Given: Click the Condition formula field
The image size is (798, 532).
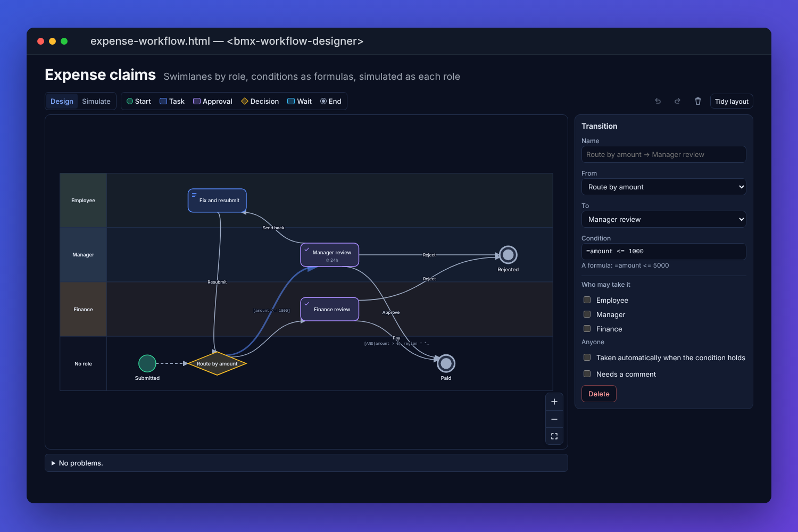Looking at the screenshot, I should (x=664, y=252).
